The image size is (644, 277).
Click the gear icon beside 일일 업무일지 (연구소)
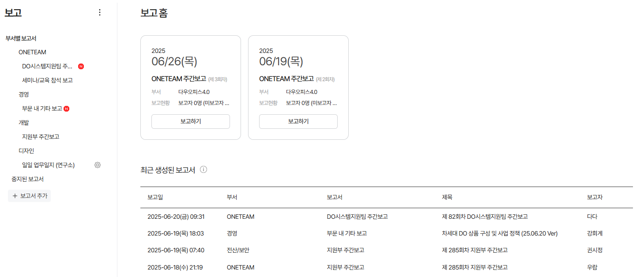(x=97, y=165)
